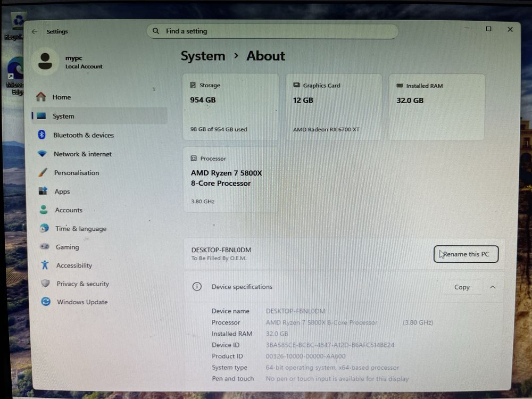This screenshot has height=399, width=532.
Task: Click System breadcrumb link
Action: coord(203,56)
